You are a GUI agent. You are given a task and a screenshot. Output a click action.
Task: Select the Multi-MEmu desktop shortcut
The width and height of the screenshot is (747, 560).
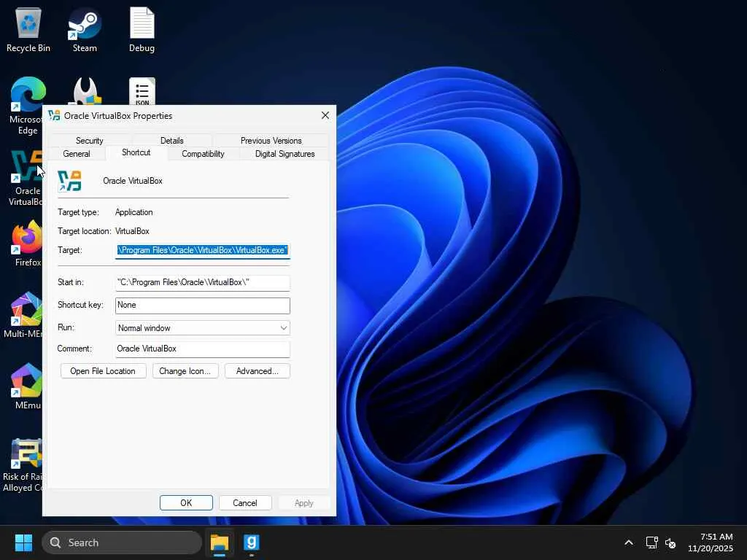click(24, 314)
